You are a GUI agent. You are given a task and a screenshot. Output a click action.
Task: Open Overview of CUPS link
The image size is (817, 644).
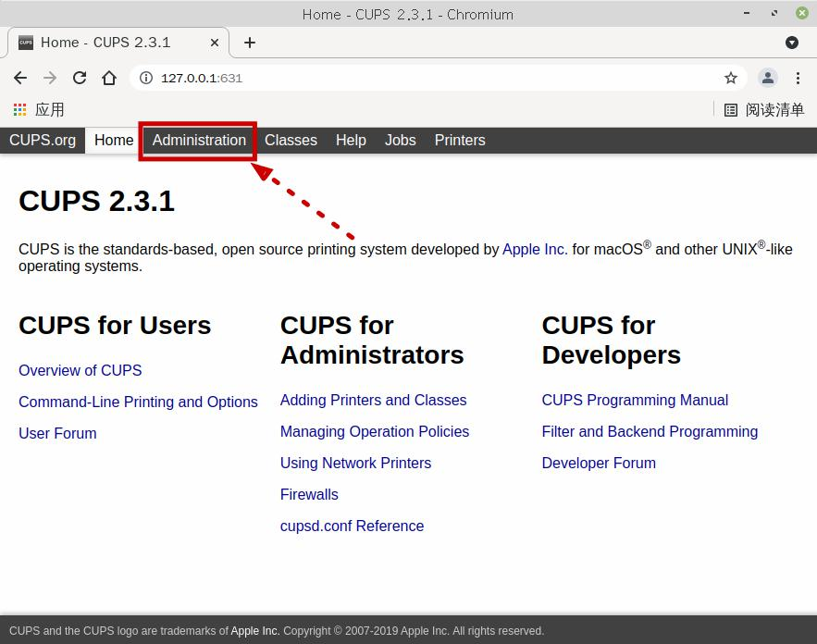click(x=80, y=370)
